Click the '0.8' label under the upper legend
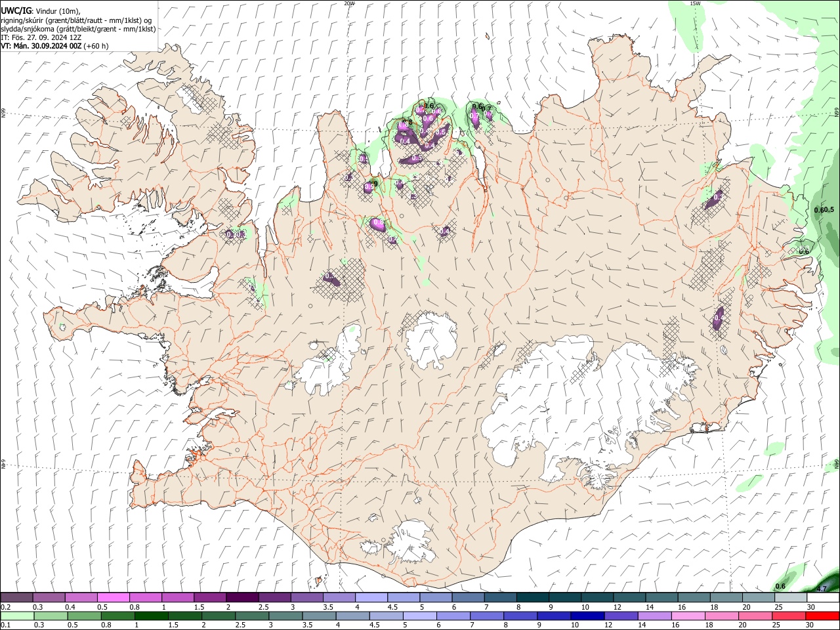The image size is (840, 630). pos(135,607)
